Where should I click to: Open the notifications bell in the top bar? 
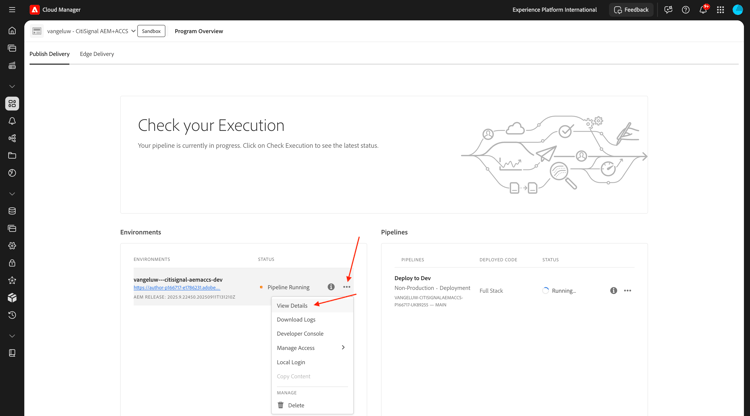[x=703, y=10]
